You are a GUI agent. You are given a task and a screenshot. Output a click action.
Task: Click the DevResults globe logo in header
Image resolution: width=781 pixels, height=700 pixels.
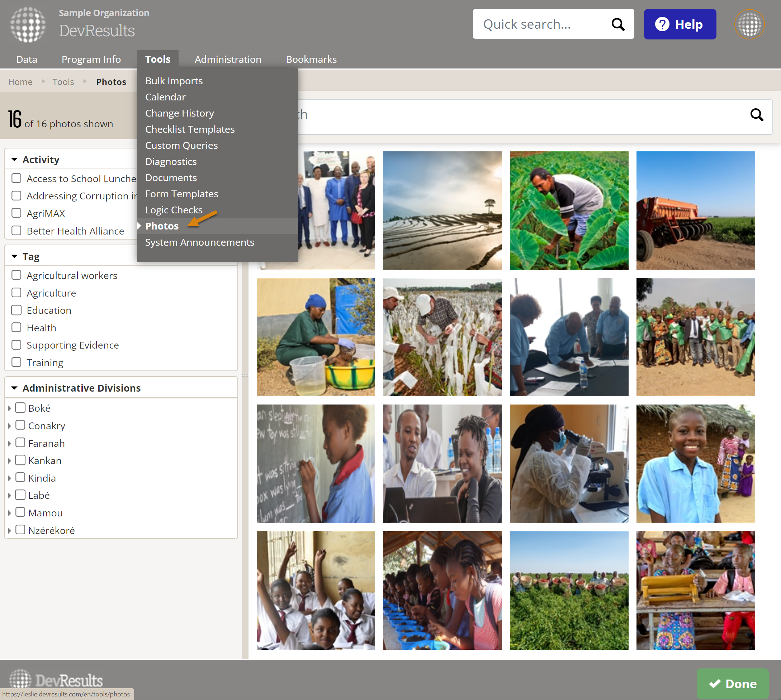(x=28, y=25)
